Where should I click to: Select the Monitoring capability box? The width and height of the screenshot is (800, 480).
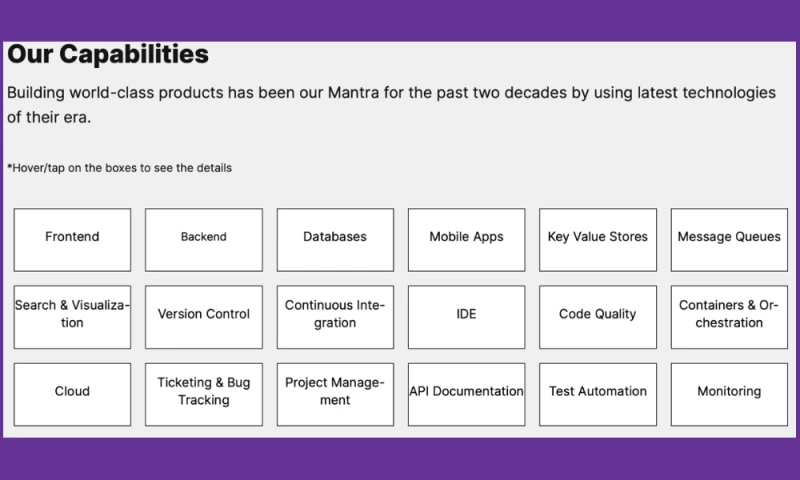coord(729,392)
